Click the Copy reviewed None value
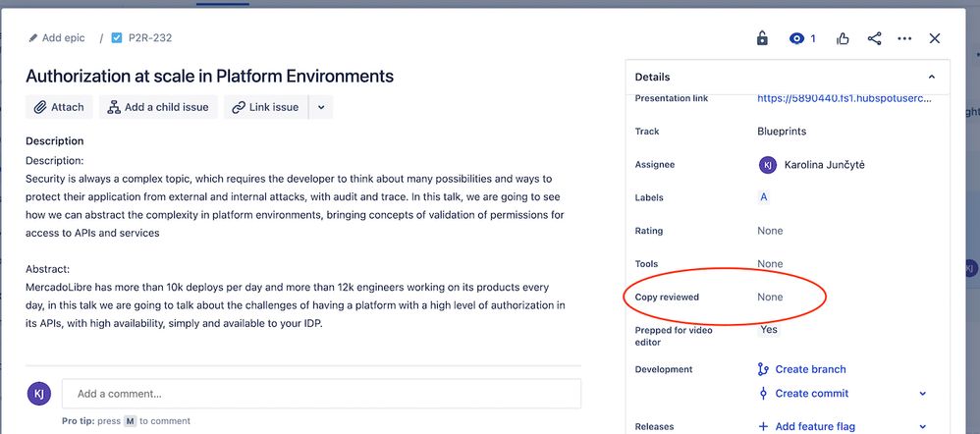Image resolution: width=980 pixels, height=434 pixels. point(770,298)
